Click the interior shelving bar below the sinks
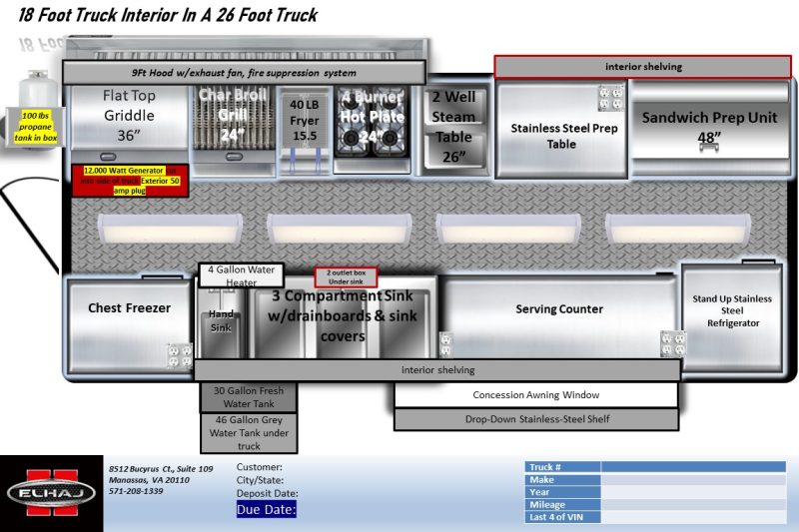The width and height of the screenshot is (799, 532). pos(437,370)
